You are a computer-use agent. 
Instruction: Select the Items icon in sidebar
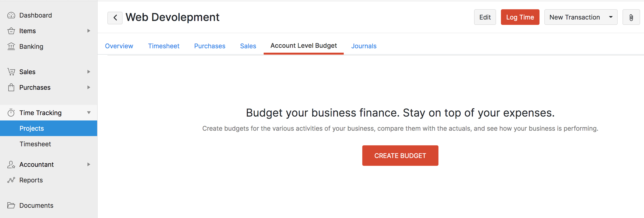click(11, 31)
